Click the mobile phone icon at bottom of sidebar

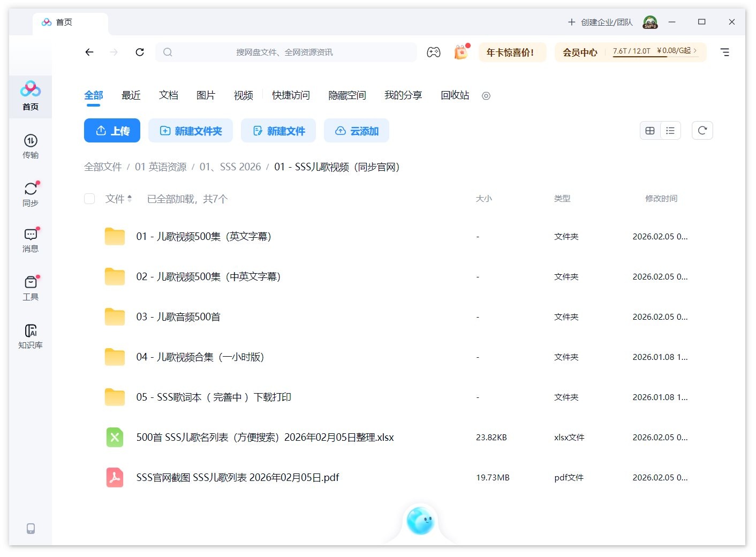[x=30, y=529]
